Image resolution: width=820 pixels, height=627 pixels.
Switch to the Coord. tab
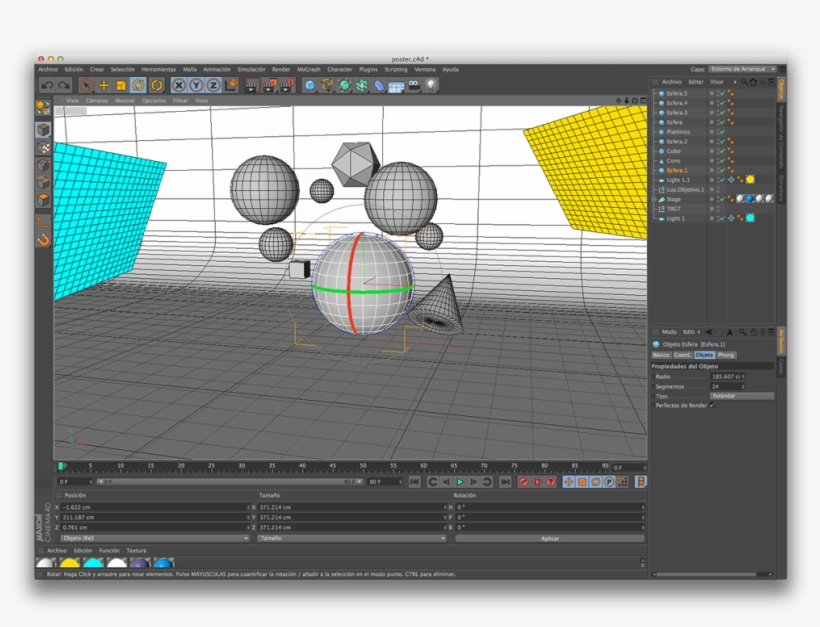point(682,355)
